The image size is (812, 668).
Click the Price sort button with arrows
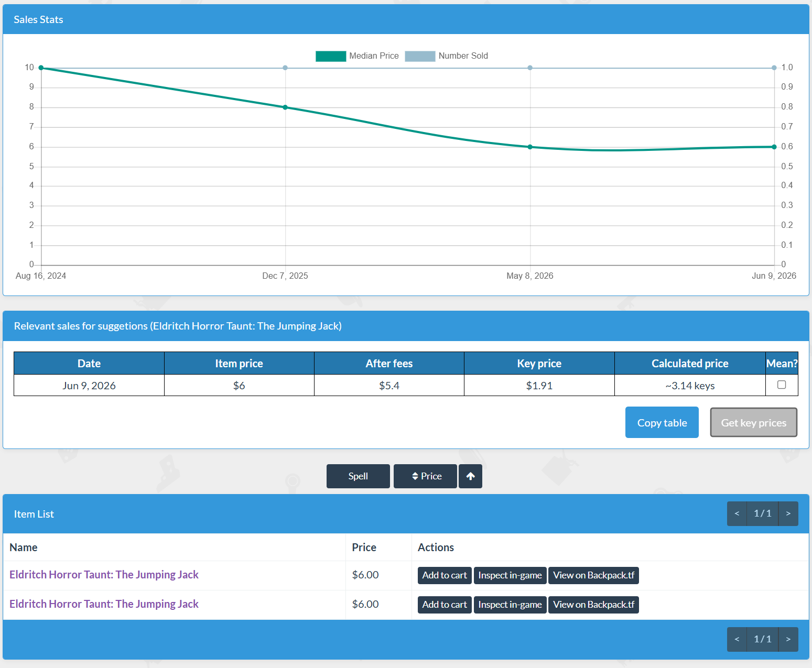coord(425,476)
